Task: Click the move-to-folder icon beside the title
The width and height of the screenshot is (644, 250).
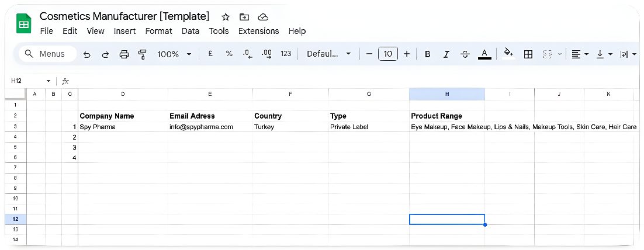Action: coord(244,17)
